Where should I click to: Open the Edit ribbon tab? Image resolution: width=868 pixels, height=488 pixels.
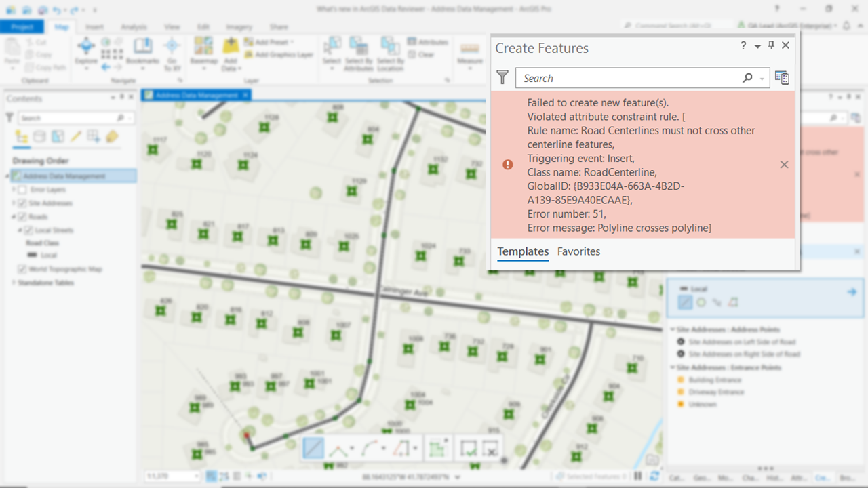click(203, 27)
